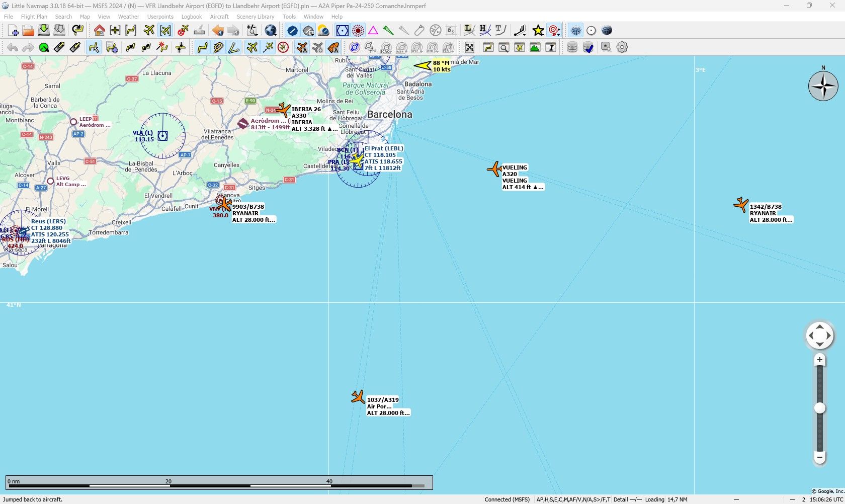Create a new flight plan
This screenshot has height=504, width=845.
pos(13,31)
